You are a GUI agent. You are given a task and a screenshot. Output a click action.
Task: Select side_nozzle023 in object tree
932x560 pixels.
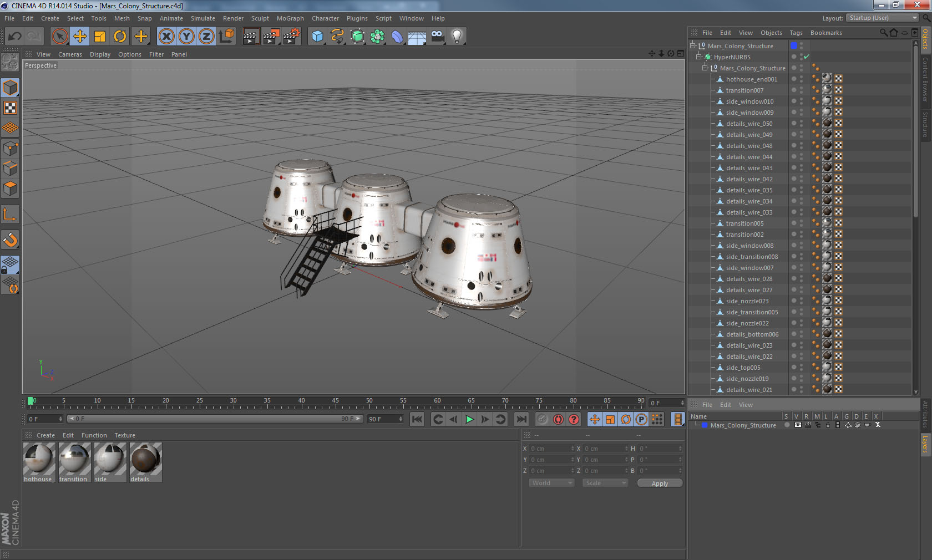coord(747,301)
